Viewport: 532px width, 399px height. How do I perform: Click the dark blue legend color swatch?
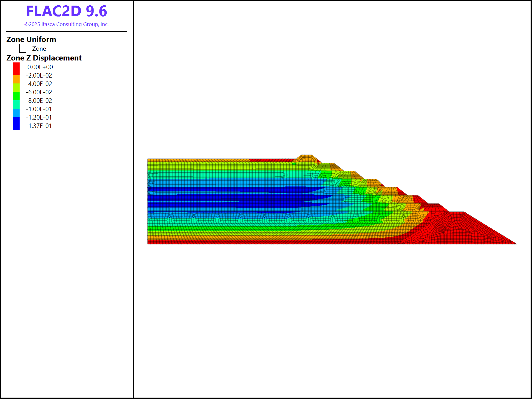tap(16, 123)
